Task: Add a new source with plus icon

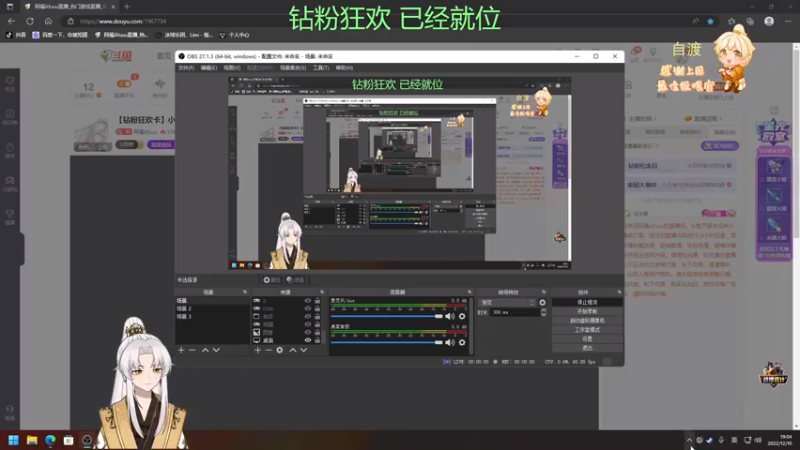Action: click(x=258, y=350)
